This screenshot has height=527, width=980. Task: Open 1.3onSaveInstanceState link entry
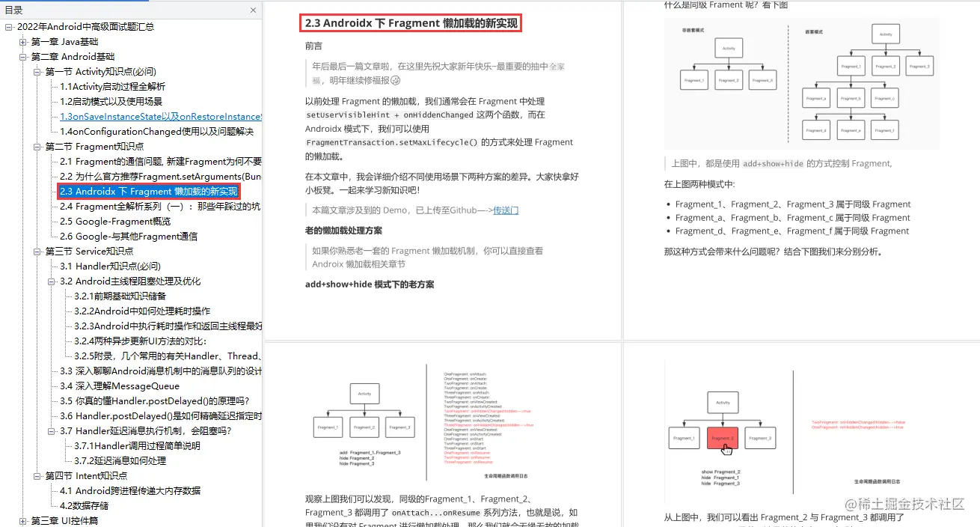tap(161, 117)
